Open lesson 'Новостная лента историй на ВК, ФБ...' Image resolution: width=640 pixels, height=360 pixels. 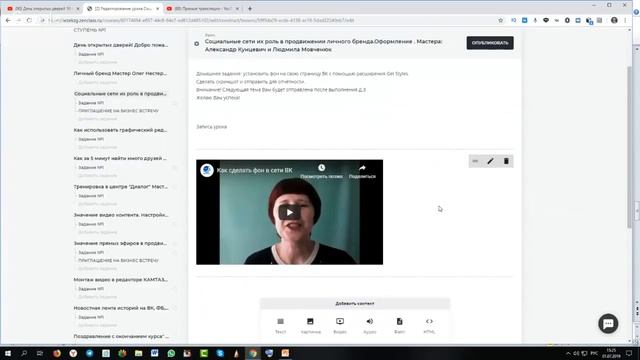click(x=120, y=308)
